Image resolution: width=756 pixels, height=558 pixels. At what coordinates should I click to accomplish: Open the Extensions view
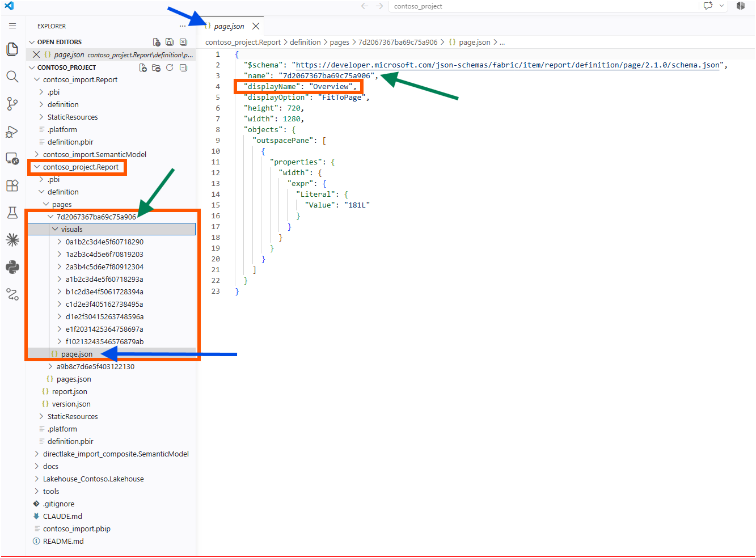pyautogui.click(x=12, y=185)
